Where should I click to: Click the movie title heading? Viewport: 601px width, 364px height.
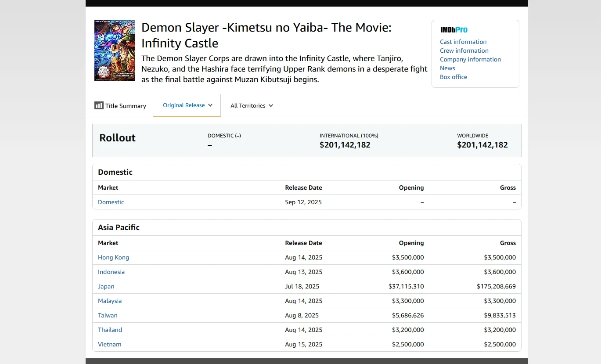266,35
